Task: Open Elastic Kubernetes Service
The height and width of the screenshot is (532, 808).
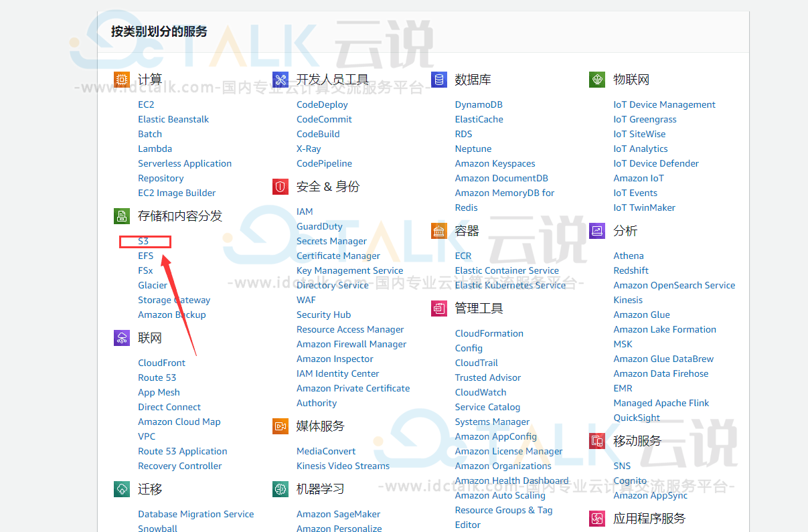Action: point(511,285)
